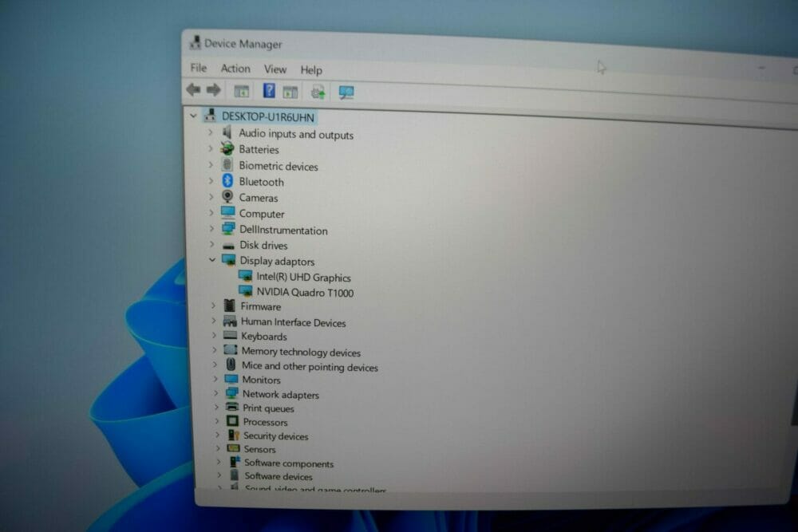Expand the Bluetooth category arrow
Viewport: 798px width, 532px height.
(211, 180)
